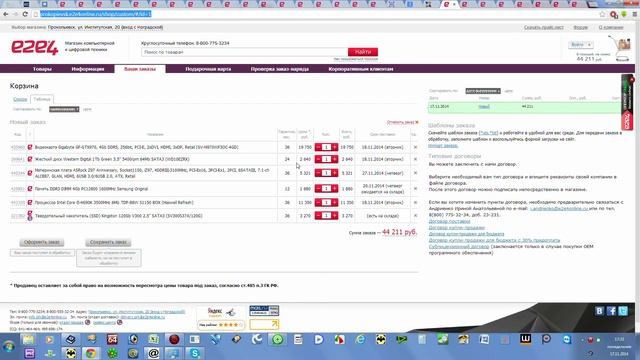Switch cart view to Список tab
The image size is (640, 360).
click(x=20, y=99)
